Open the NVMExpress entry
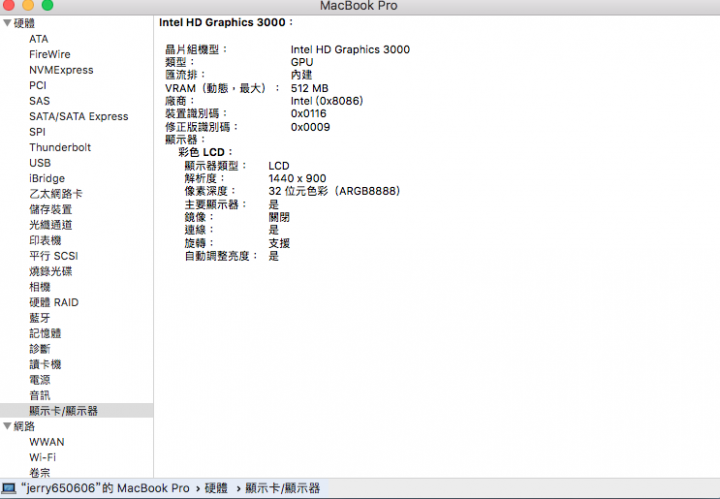This screenshot has width=720, height=499. pos(61,70)
